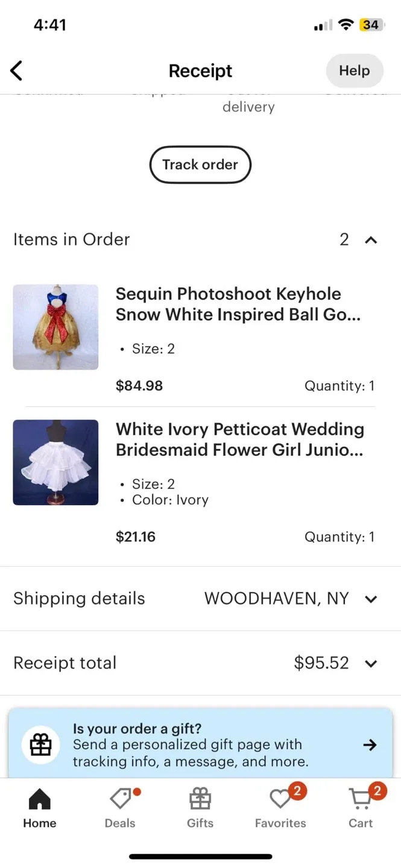The image size is (401, 868).
Task: Go back using the left arrow
Action: tap(16, 71)
